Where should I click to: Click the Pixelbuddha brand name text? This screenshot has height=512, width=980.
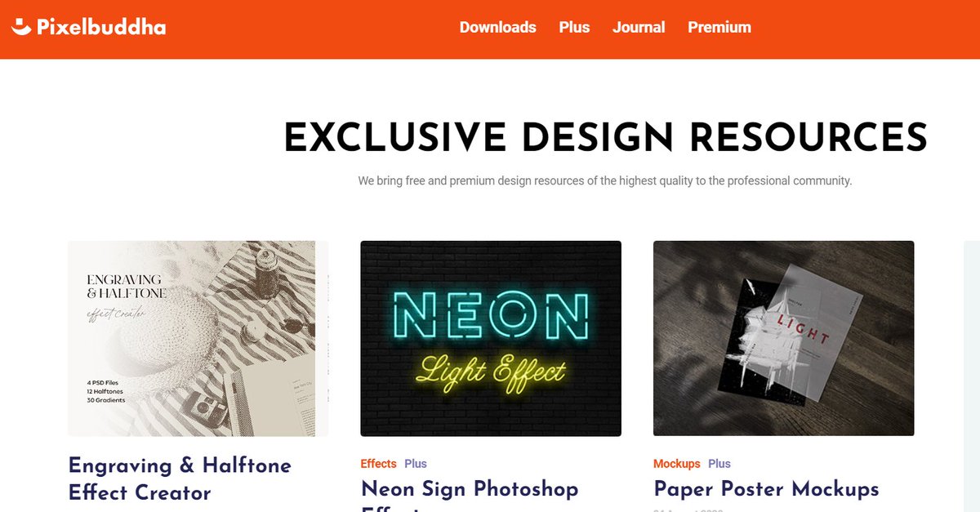tap(101, 27)
